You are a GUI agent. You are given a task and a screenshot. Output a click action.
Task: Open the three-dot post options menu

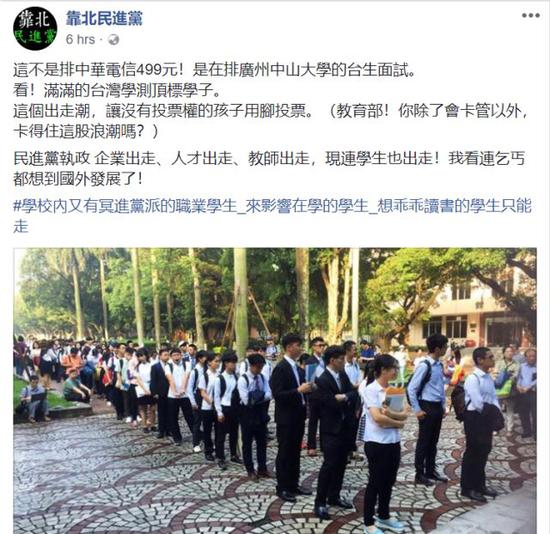[x=530, y=15]
